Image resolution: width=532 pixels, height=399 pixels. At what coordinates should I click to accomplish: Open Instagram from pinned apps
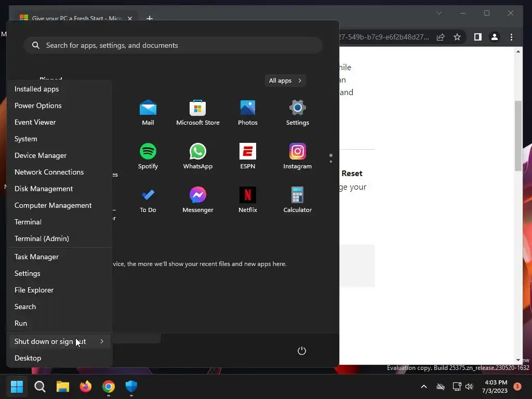point(298,156)
